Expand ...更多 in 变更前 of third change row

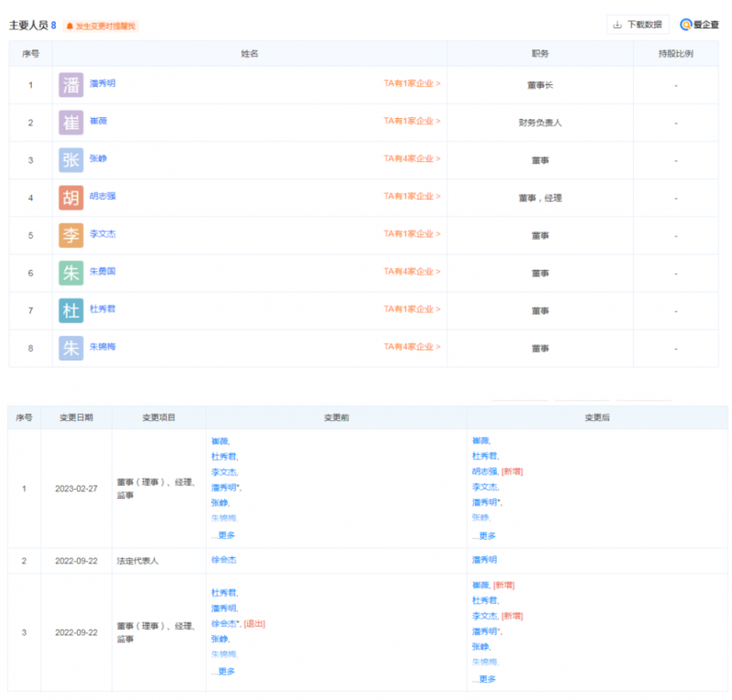pos(223,672)
